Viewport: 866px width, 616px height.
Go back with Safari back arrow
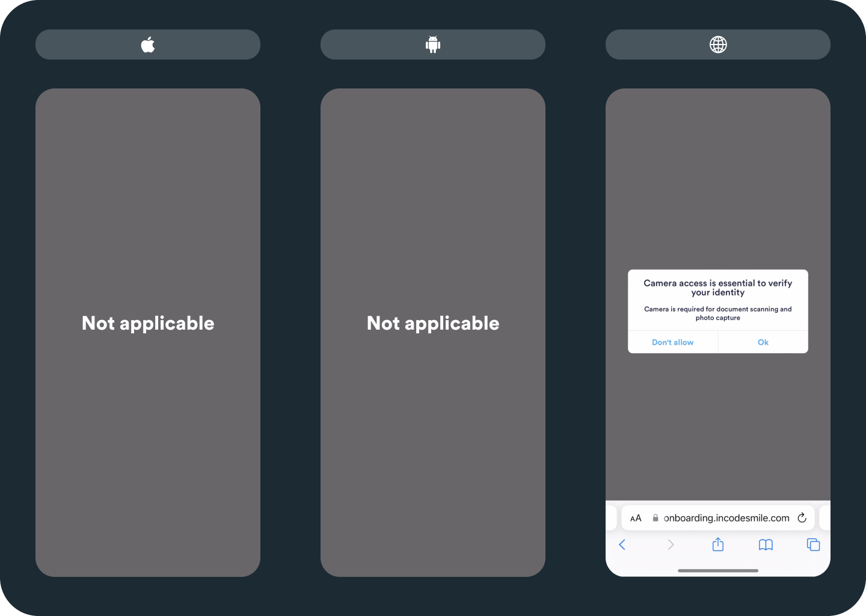[x=622, y=544]
